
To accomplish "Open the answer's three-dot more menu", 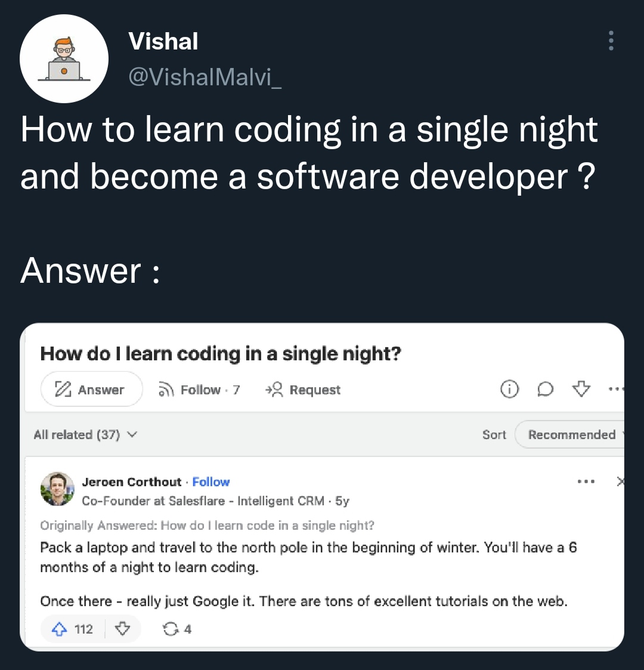I will 586,481.
